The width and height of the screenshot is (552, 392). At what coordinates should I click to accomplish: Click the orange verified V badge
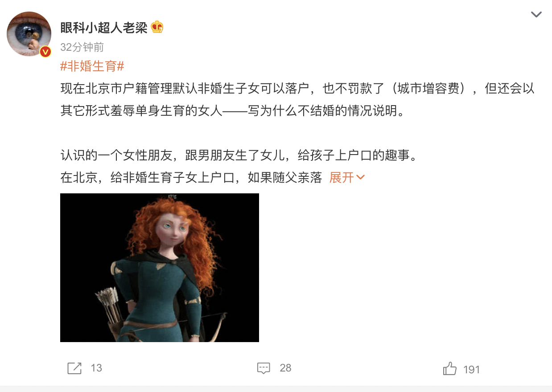click(x=45, y=52)
